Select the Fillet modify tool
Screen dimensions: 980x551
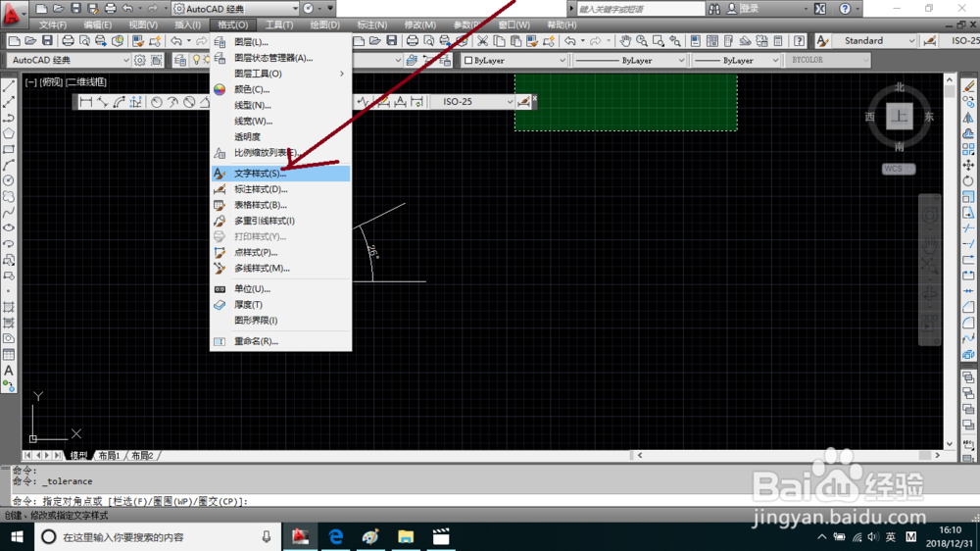(968, 323)
